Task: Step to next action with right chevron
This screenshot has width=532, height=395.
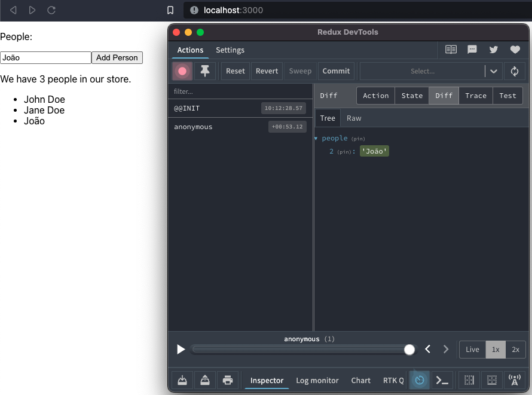Action: point(446,349)
